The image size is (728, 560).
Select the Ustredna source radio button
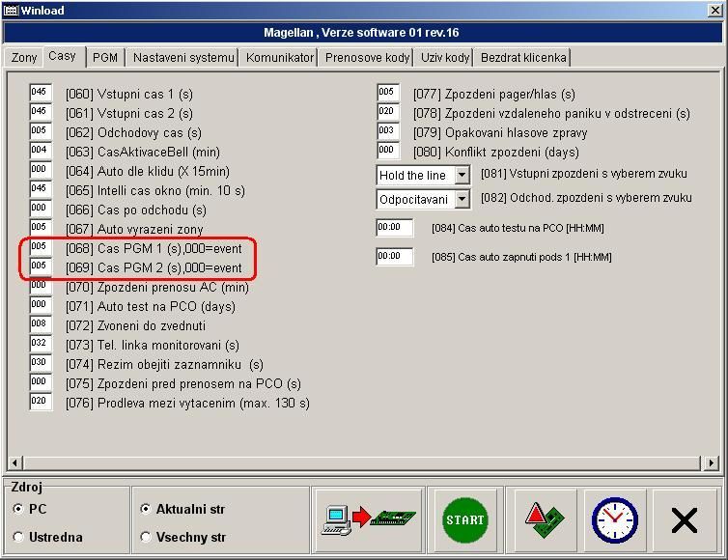[19, 537]
